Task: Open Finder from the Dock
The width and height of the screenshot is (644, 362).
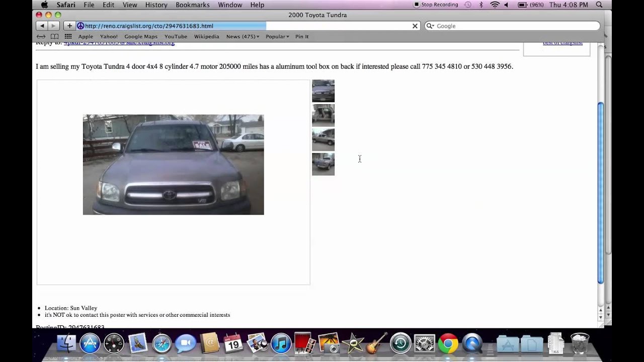Action: pos(66,344)
